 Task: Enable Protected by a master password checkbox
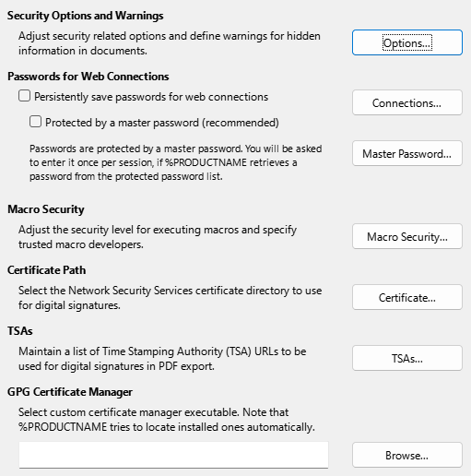click(x=35, y=122)
